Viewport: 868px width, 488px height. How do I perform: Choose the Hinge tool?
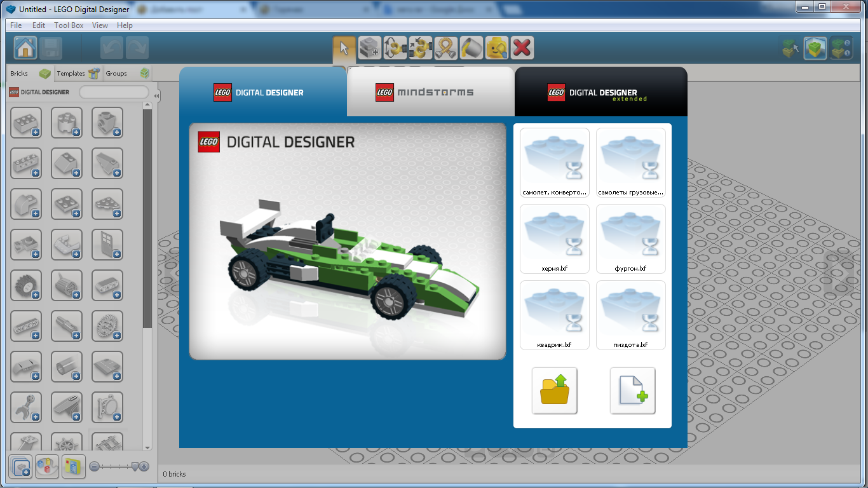(395, 48)
